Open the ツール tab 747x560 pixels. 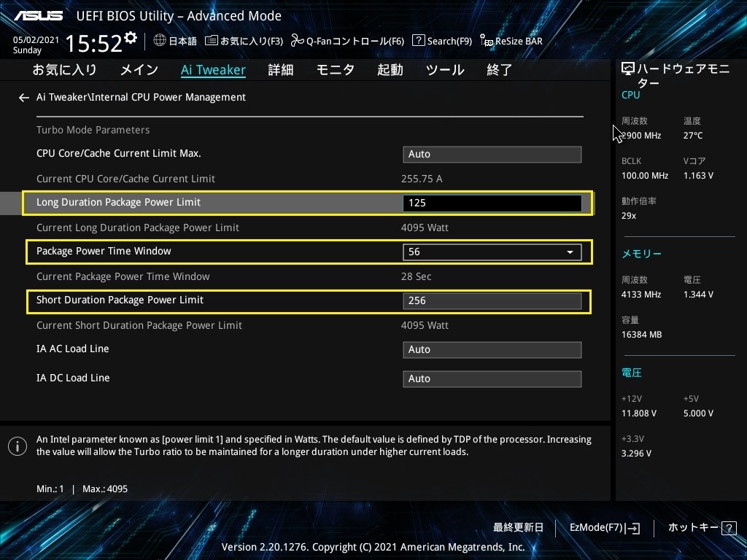tap(445, 70)
